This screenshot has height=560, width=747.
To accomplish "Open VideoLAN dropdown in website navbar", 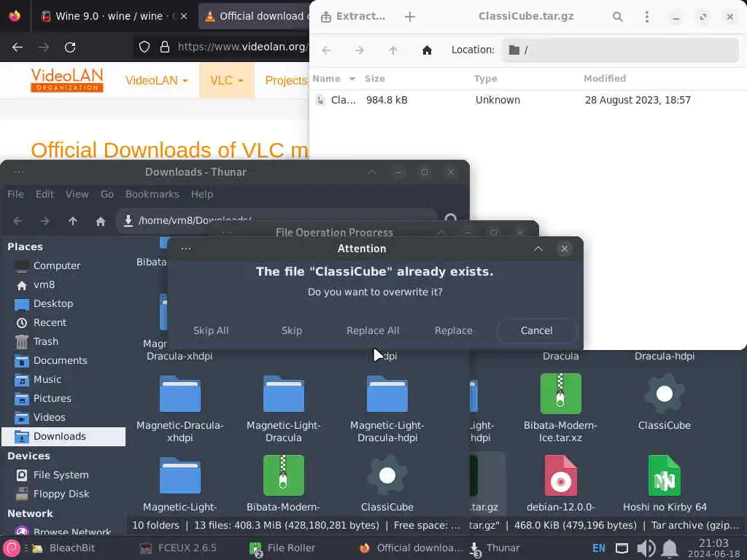I will [x=156, y=80].
